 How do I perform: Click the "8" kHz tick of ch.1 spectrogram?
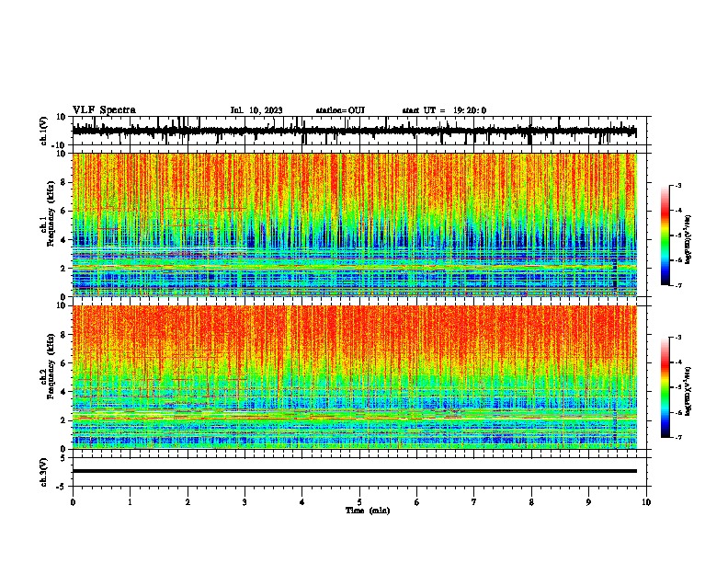[63, 182]
